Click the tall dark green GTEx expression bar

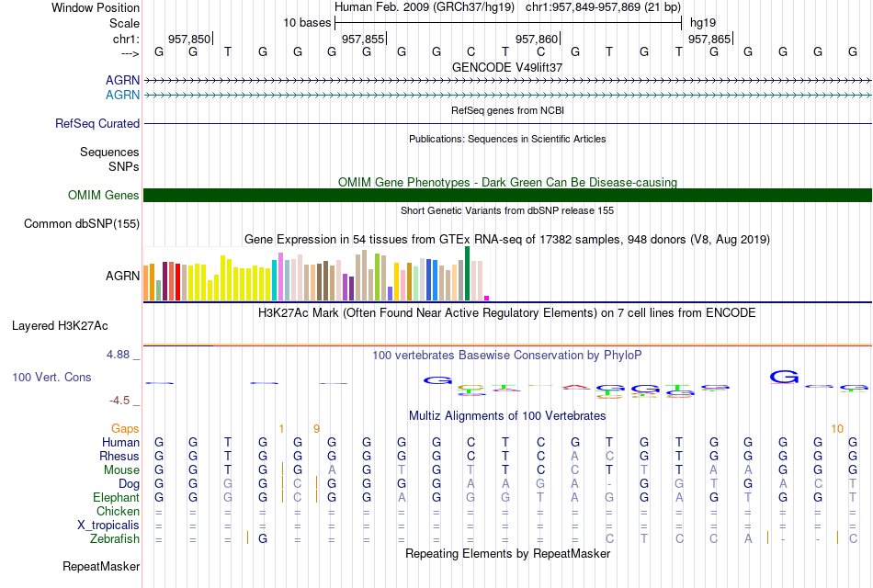tap(467, 274)
